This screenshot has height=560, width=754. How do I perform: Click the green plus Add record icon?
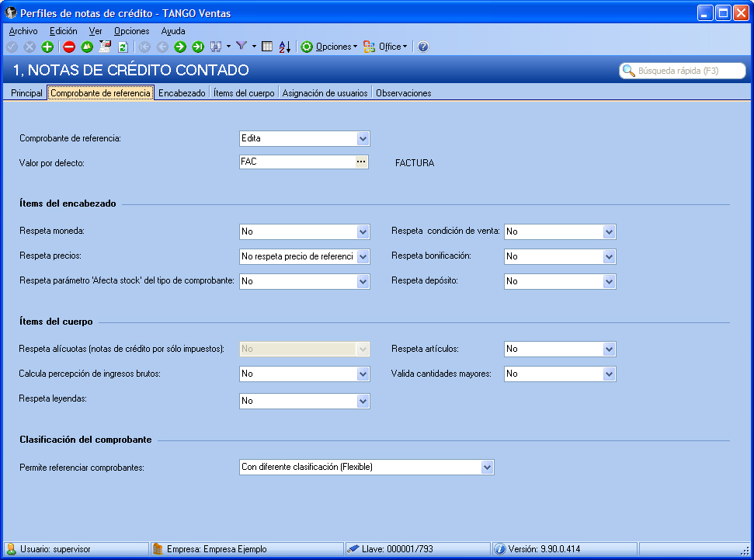[47, 47]
